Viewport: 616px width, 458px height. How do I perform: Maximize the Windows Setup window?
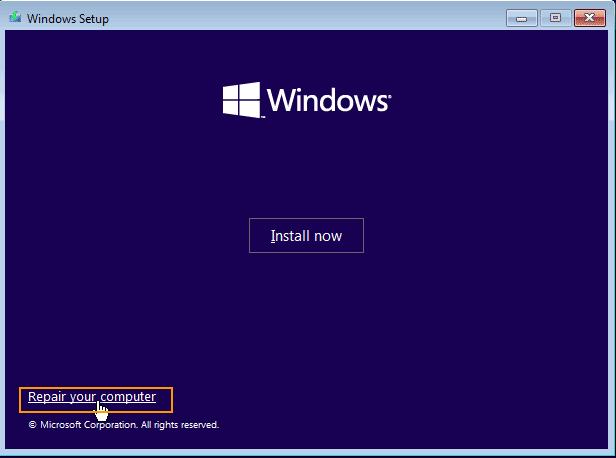[x=555, y=18]
